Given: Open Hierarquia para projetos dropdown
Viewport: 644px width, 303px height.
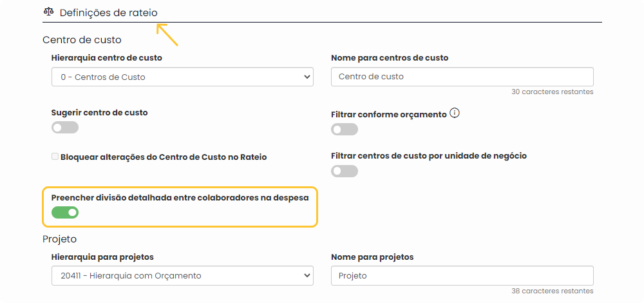Looking at the screenshot, I should coord(182,275).
